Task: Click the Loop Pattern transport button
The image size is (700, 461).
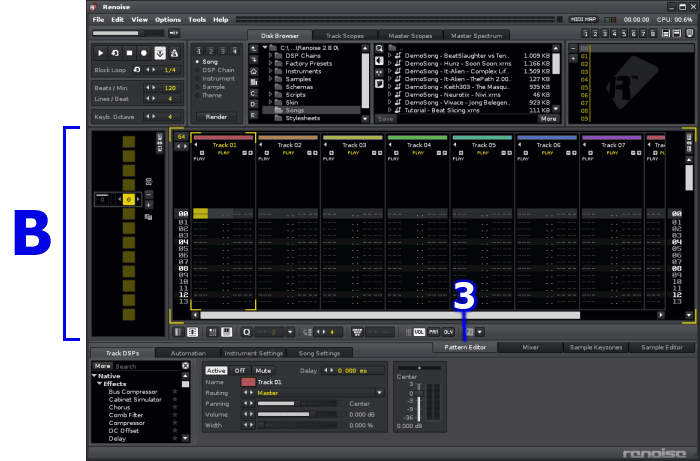Action: [x=115, y=53]
